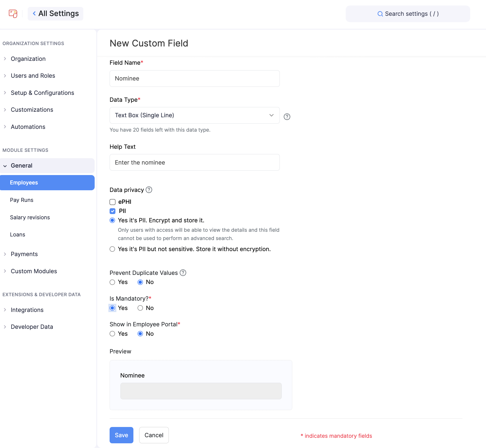The height and width of the screenshot is (448, 486).
Task: Enable the ePHI checkbox
Action: (112, 202)
